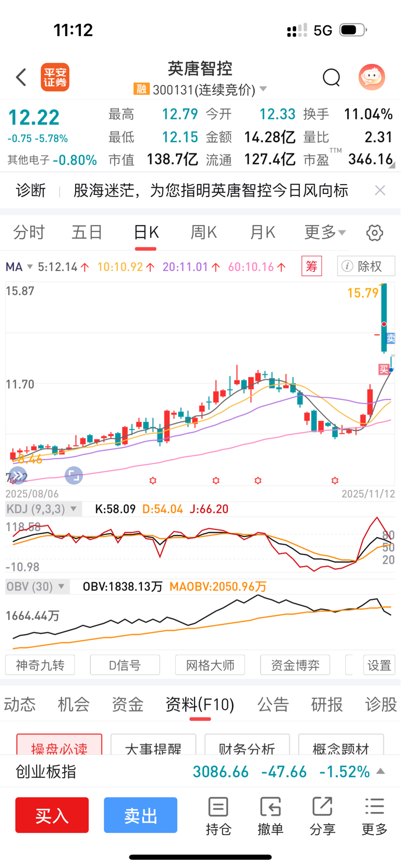This screenshot has width=401, height=868.
Task: Switch to the 公告 section tab
Action: click(273, 704)
